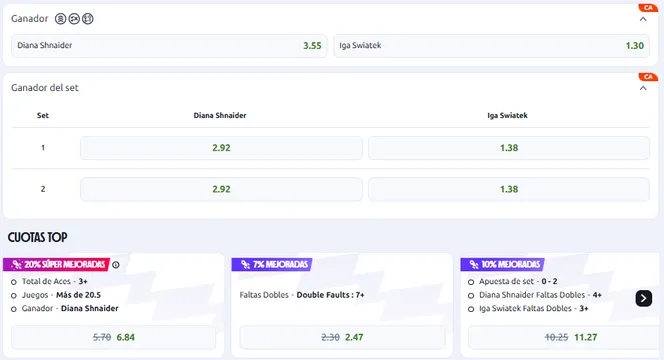664x360 pixels.
Task: Click Total de Aces - 3+ text
Action: pos(55,281)
